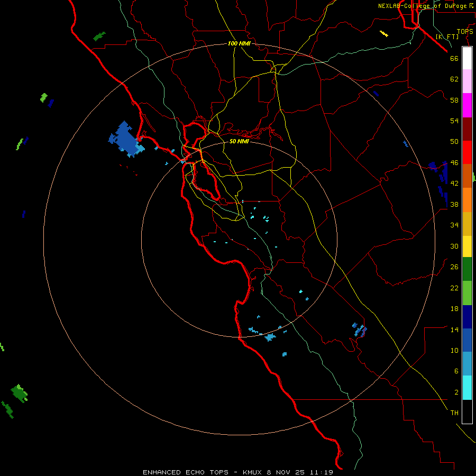Click the dark orange legend swatch
Image resolution: width=476 pixels, height=476 pixels.
(467, 176)
